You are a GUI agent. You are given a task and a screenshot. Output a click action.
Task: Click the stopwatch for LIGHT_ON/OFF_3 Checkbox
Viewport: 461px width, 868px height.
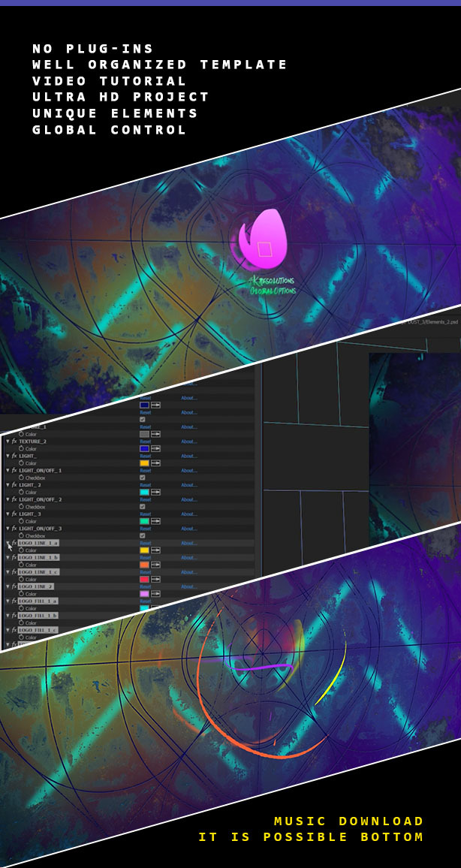(21, 535)
